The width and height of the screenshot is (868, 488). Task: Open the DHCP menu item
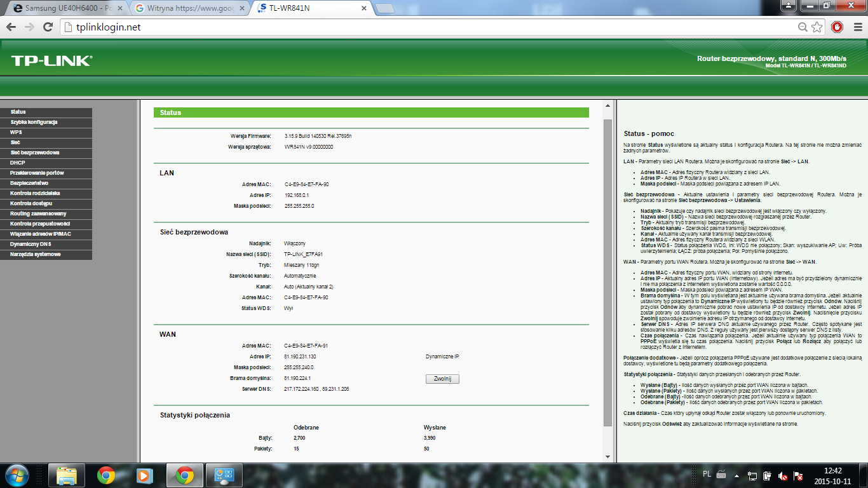tap(46, 163)
